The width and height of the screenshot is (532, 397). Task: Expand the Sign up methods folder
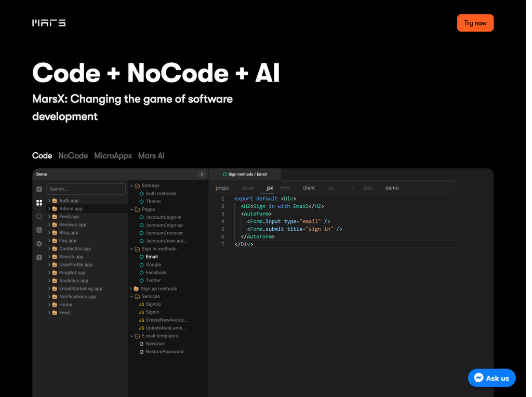[x=131, y=289]
